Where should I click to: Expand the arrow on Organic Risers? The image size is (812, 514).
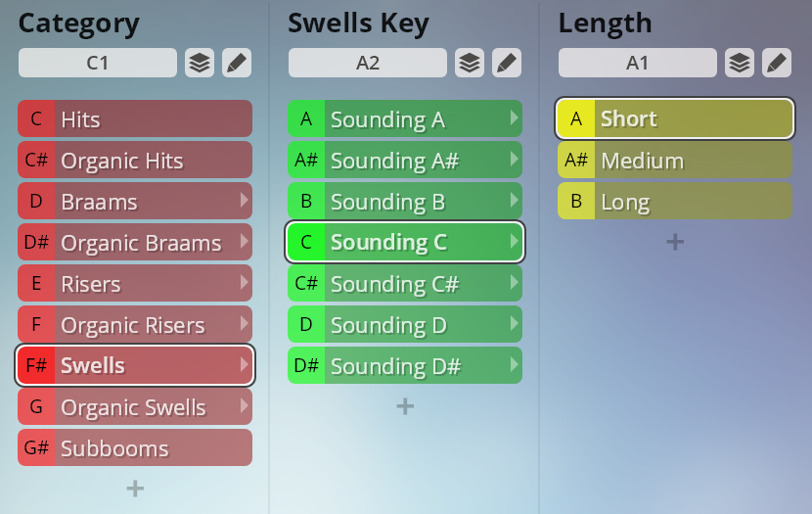pyautogui.click(x=245, y=324)
